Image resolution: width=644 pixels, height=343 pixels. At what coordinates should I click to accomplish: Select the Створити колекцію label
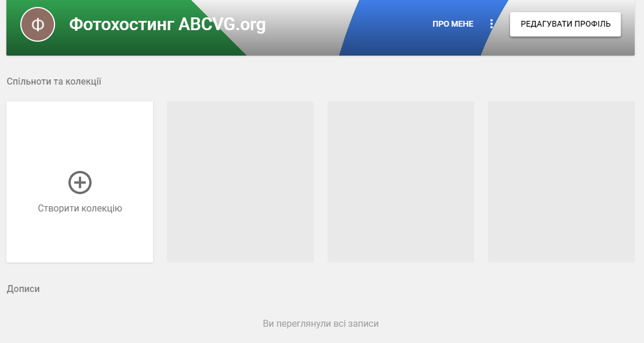(80, 209)
